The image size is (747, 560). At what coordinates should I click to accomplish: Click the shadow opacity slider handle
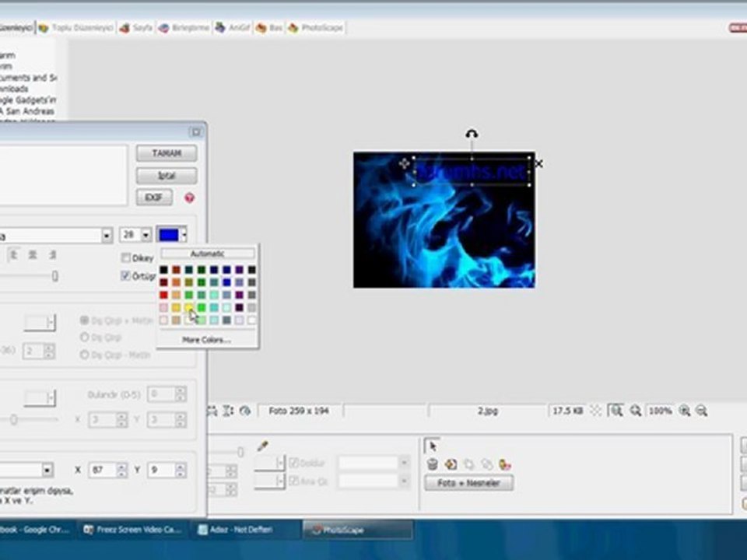click(x=14, y=419)
